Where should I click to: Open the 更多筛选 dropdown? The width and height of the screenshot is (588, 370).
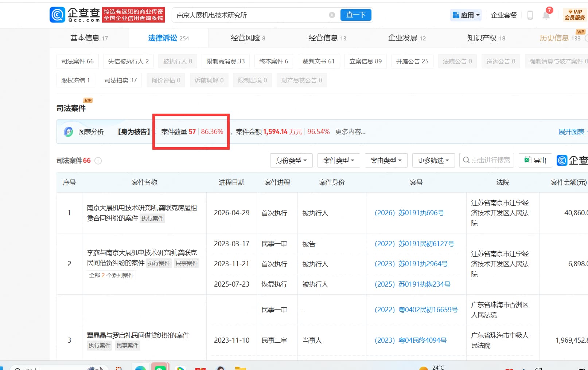click(433, 160)
